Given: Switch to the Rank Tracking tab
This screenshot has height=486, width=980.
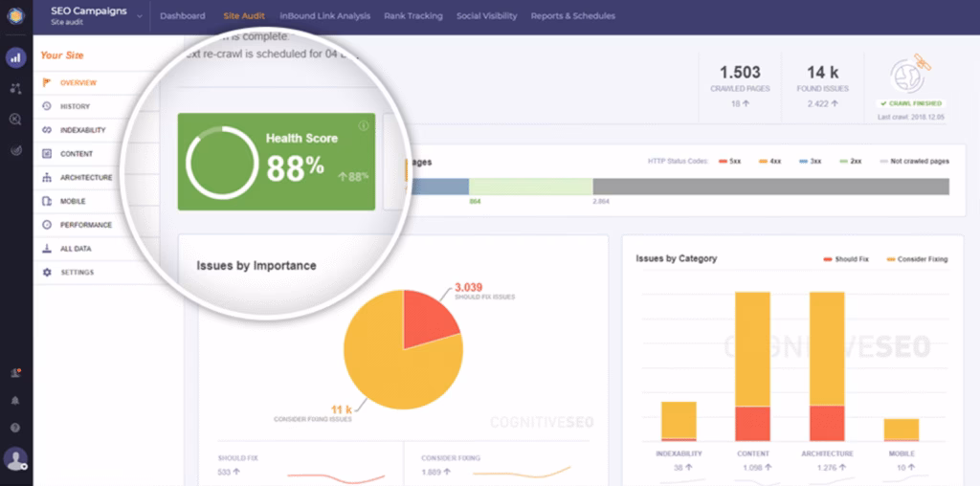Looking at the screenshot, I should click(x=412, y=16).
